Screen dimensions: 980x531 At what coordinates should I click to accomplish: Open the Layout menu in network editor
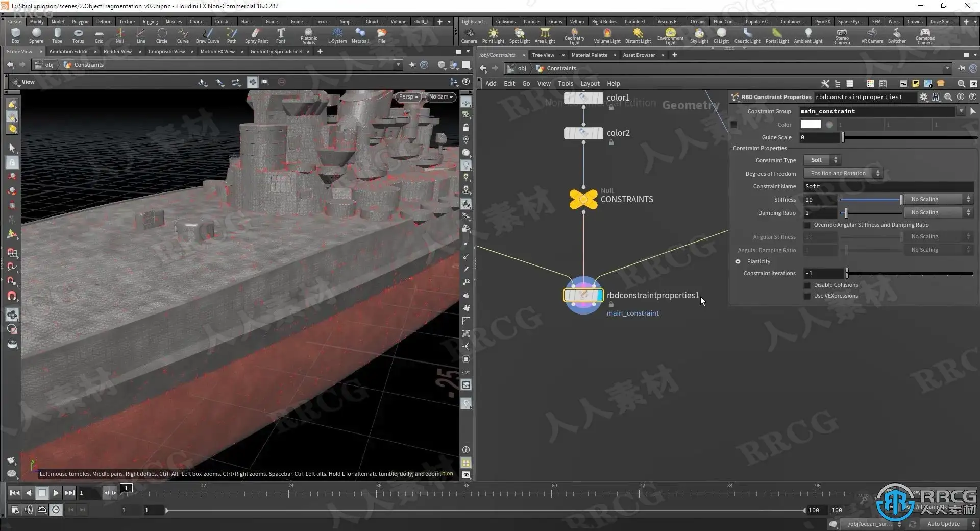(x=590, y=84)
